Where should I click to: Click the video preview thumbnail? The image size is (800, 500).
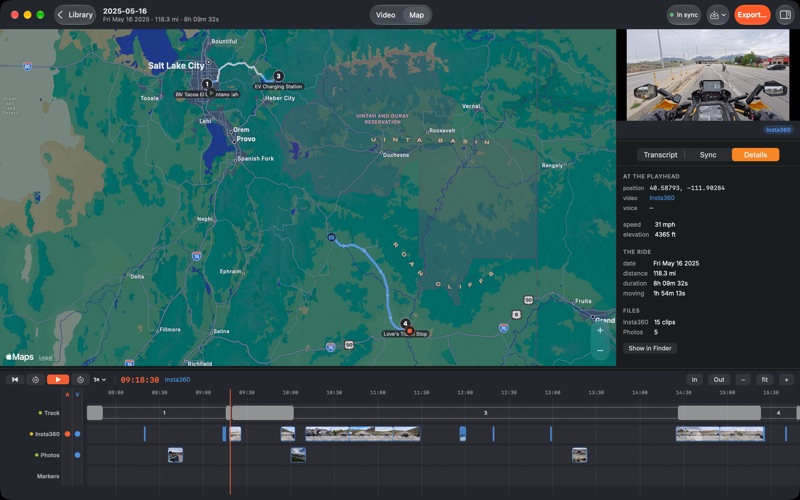(x=708, y=75)
